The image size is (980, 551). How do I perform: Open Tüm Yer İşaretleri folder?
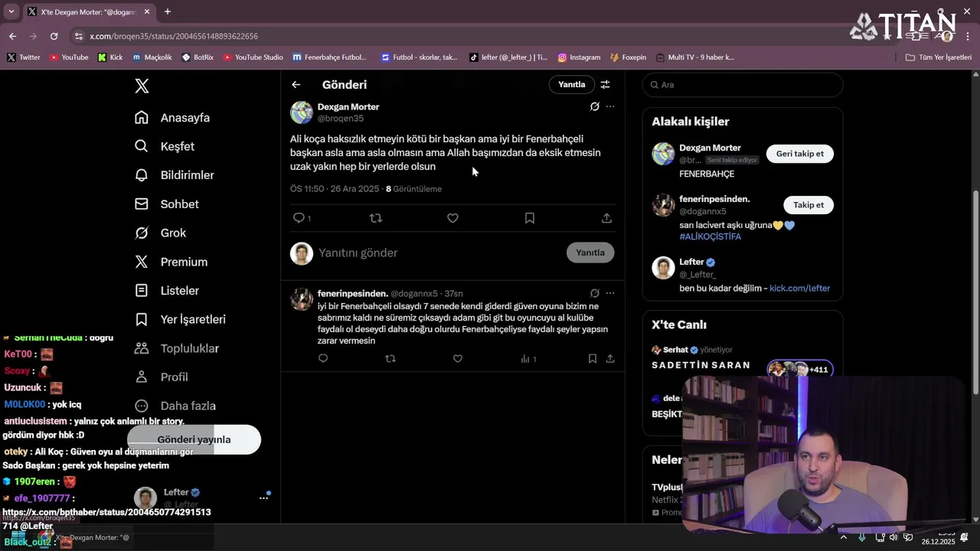click(x=938, y=57)
